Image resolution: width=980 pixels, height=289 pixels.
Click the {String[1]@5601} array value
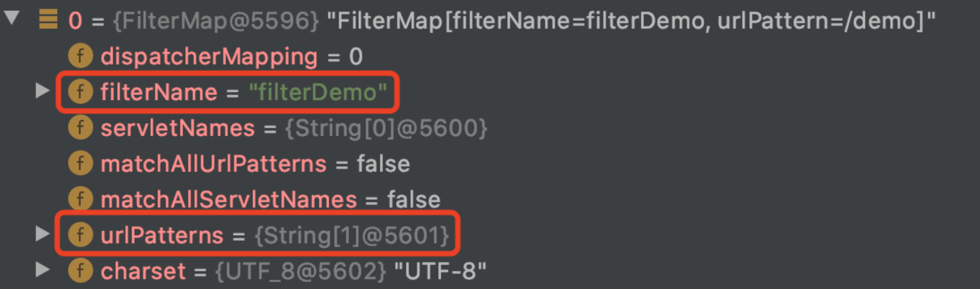(x=352, y=236)
